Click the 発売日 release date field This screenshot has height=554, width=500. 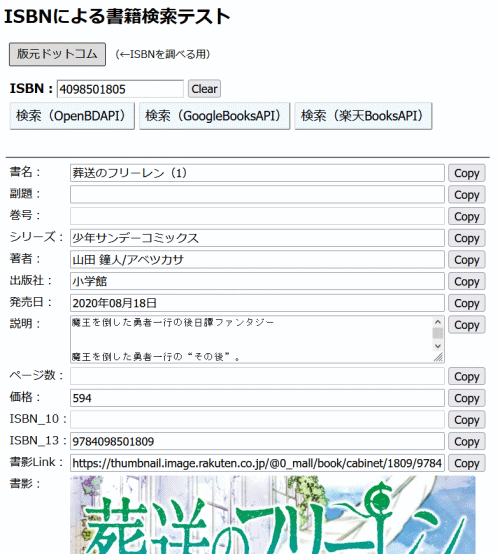pos(257,303)
